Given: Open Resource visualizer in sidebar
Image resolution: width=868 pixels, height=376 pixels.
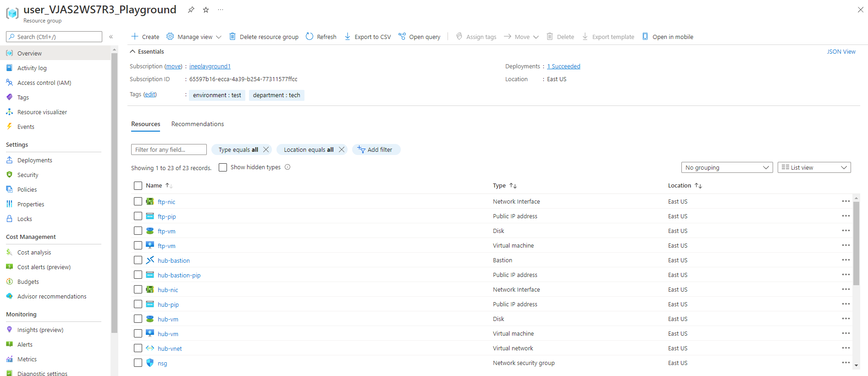Looking at the screenshot, I should pos(42,112).
